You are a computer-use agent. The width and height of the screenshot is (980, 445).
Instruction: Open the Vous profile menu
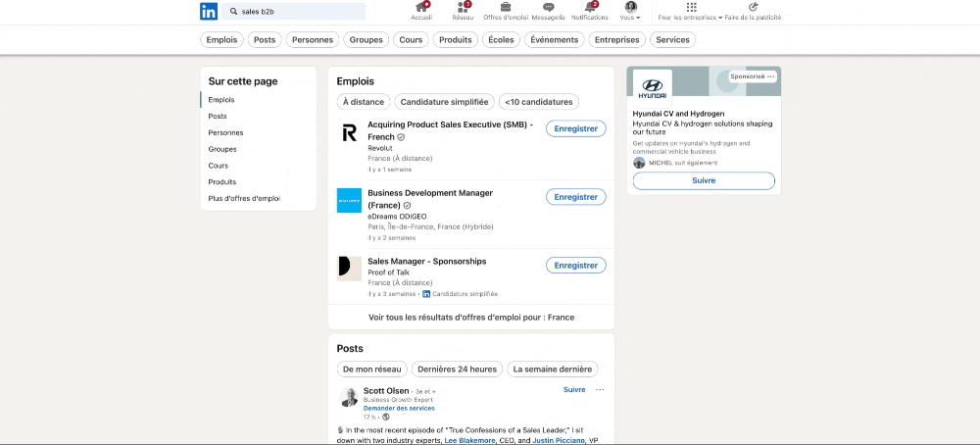coord(630,11)
